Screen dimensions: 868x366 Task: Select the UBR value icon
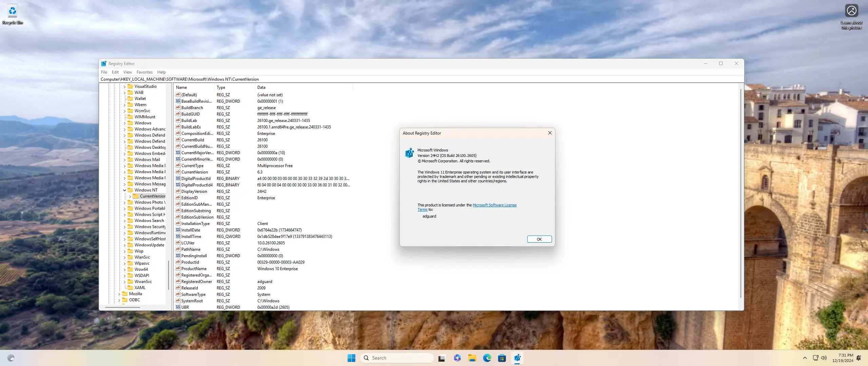coord(178,307)
